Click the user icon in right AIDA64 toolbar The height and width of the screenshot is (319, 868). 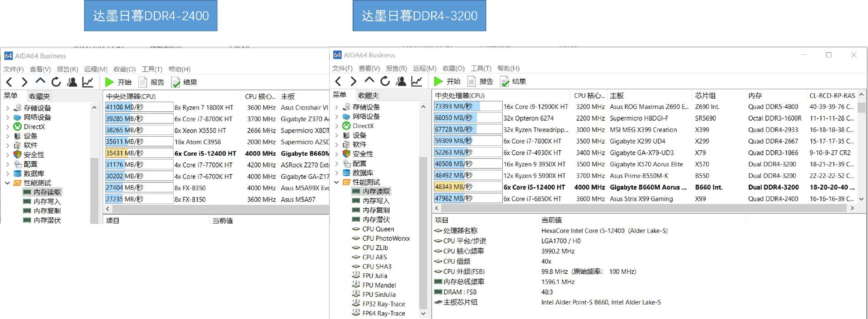click(401, 81)
